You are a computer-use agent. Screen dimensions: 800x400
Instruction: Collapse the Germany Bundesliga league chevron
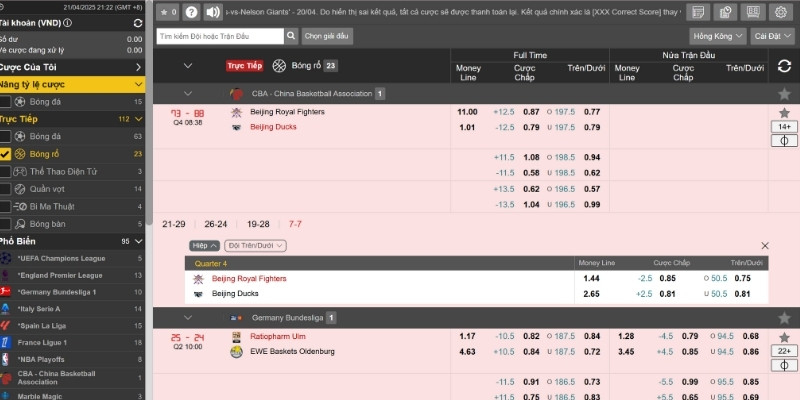click(188, 318)
